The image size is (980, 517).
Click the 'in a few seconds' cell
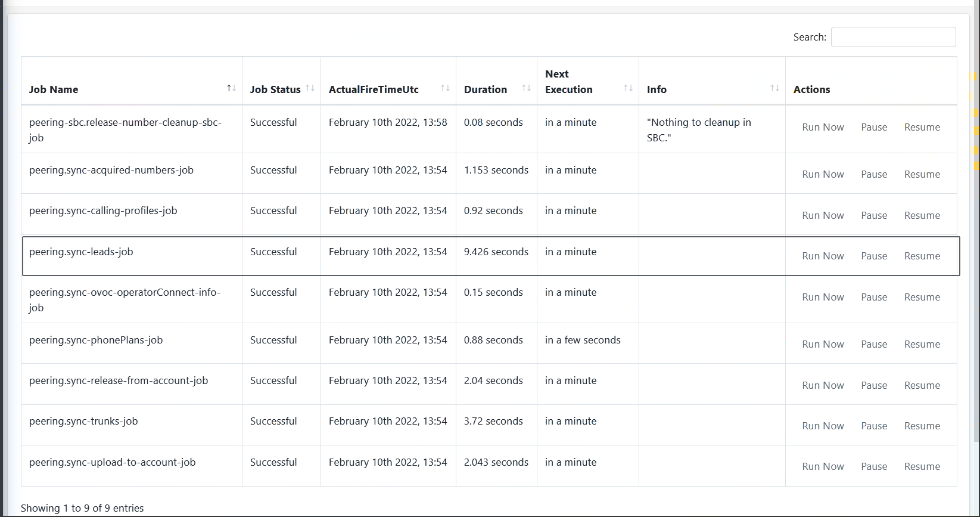583,340
